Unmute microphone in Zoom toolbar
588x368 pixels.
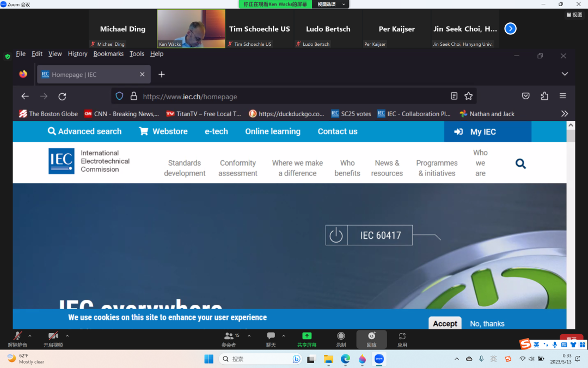tap(17, 339)
